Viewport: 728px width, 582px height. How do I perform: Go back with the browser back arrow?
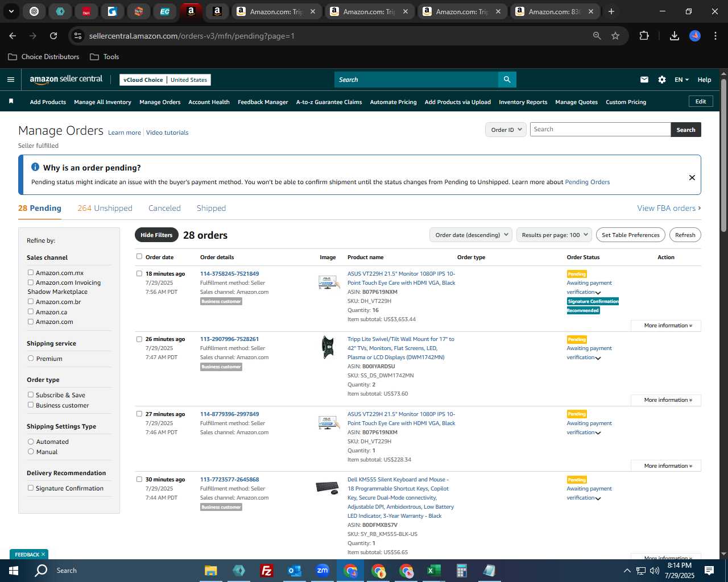point(13,36)
